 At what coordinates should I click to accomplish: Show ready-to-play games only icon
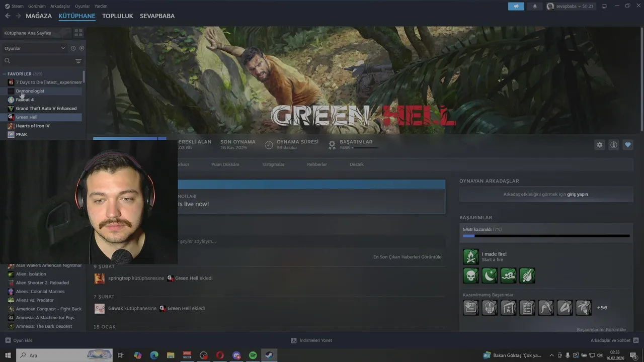82,48
